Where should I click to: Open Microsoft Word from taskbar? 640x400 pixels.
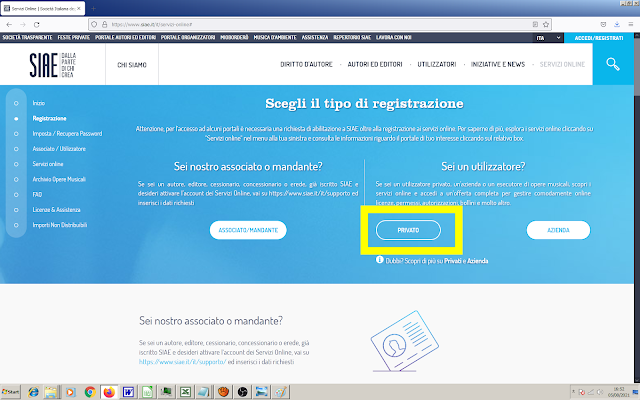pos(128,392)
